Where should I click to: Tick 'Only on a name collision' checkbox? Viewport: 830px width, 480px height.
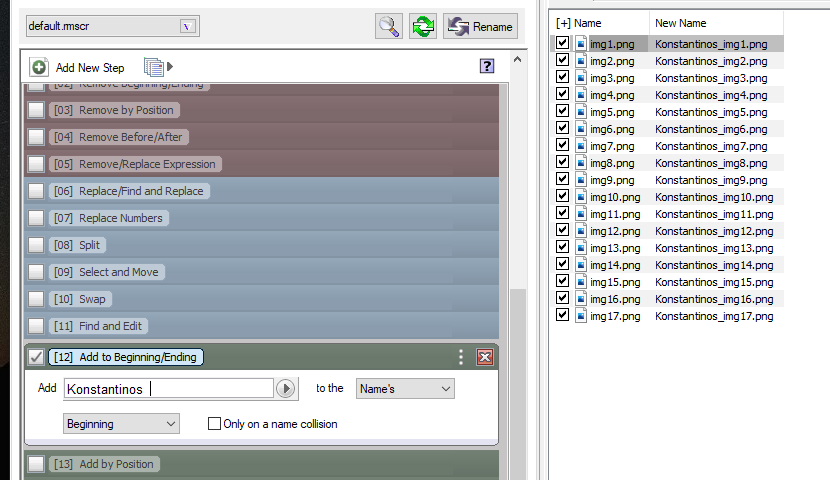coord(214,424)
